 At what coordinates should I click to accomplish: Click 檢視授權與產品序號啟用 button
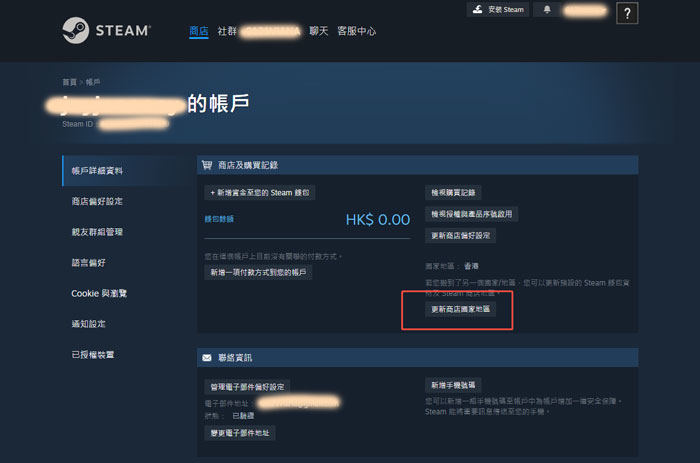tap(471, 214)
